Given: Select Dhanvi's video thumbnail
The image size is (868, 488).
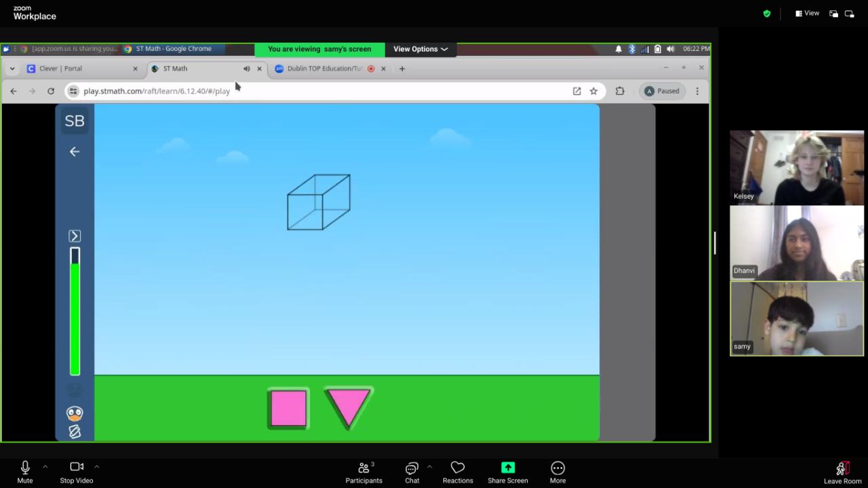Looking at the screenshot, I should (x=797, y=243).
